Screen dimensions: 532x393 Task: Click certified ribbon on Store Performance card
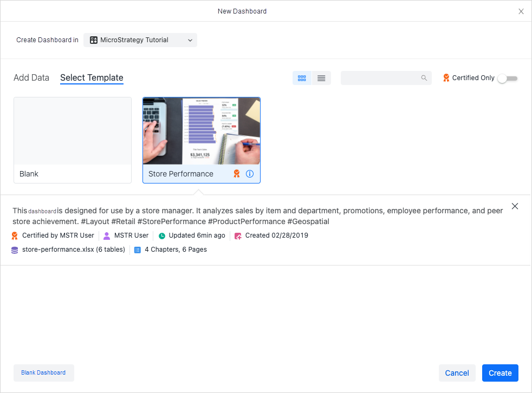(236, 174)
